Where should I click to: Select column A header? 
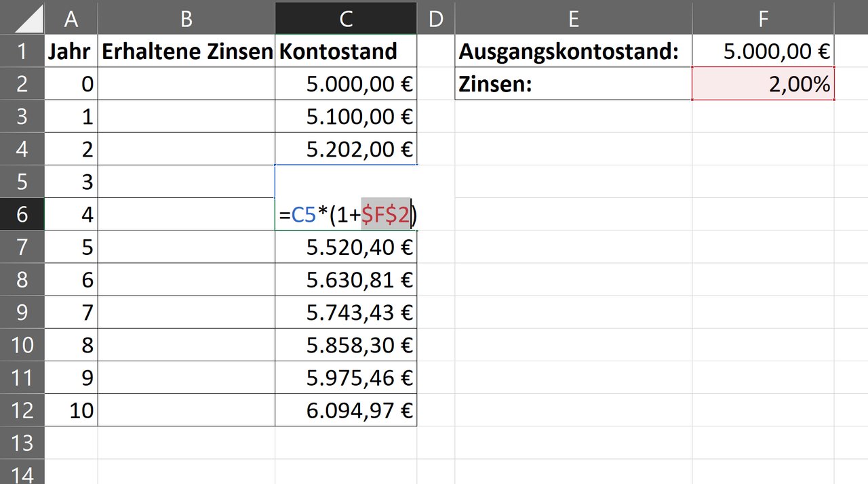pos(71,18)
